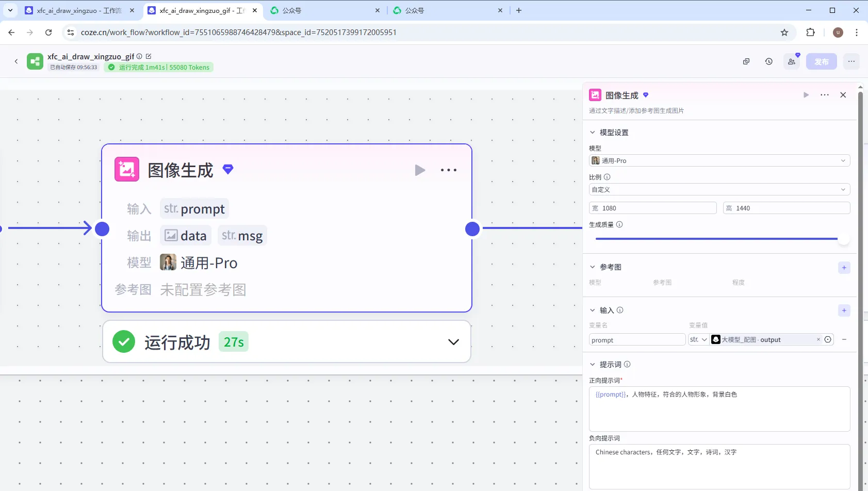868x491 pixels.
Task: Add a reference image with the 参考图 plus button
Action: (x=844, y=268)
